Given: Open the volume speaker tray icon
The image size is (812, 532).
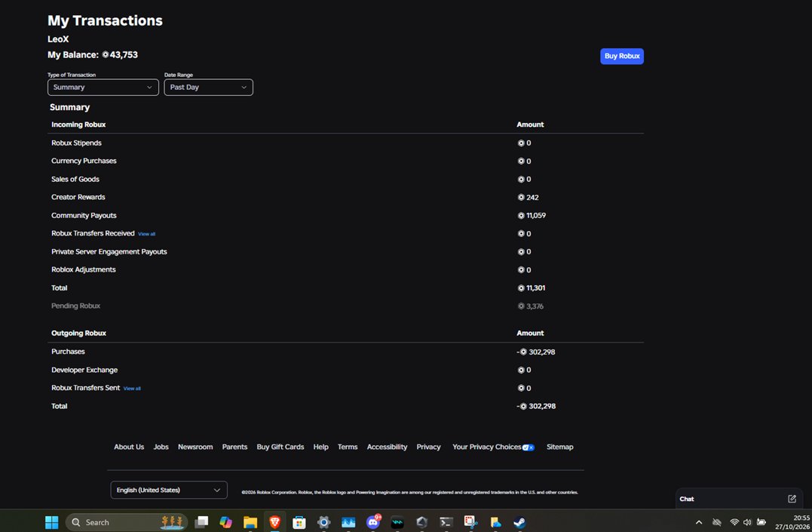Looking at the screenshot, I should (747, 522).
